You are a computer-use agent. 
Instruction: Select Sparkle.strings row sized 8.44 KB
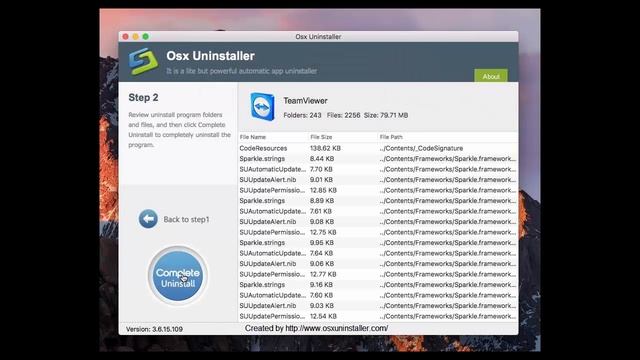[x=378, y=159]
